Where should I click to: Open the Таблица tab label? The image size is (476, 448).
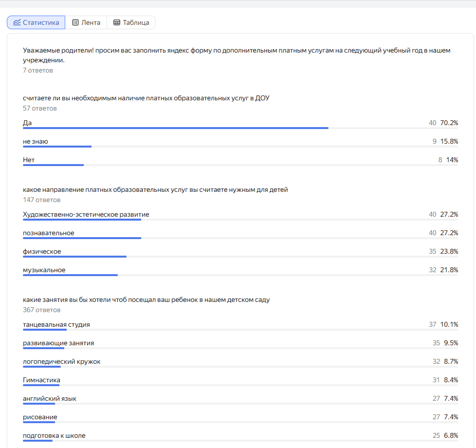pos(136,22)
